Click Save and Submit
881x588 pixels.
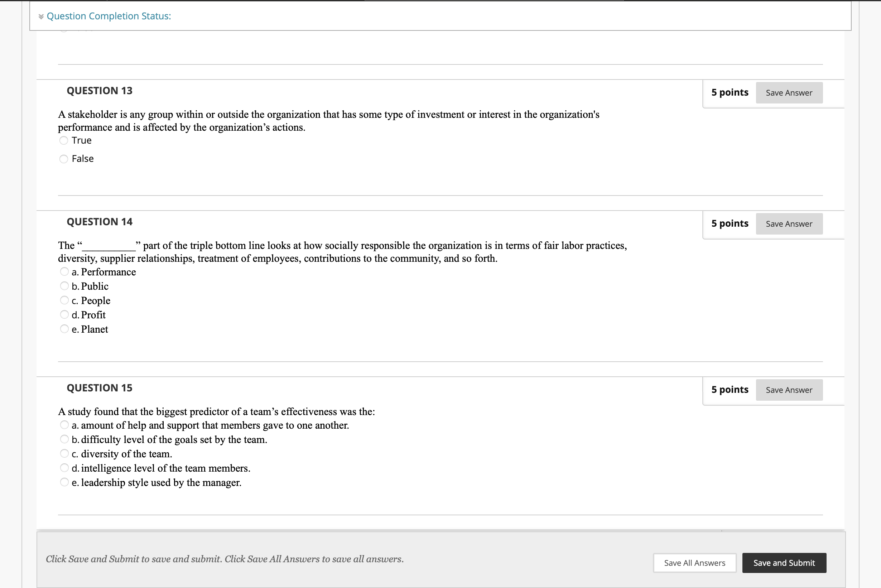[x=784, y=563]
